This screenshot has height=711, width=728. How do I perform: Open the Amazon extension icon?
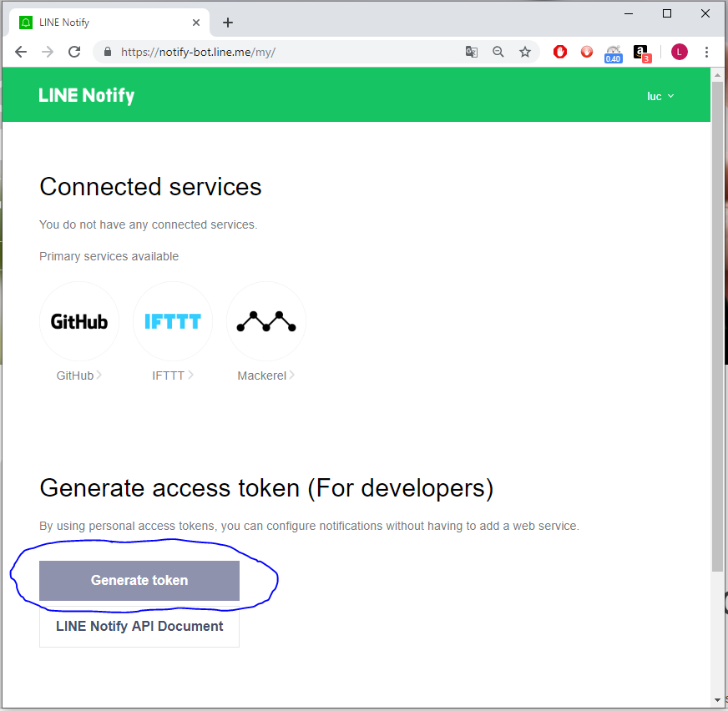641,52
